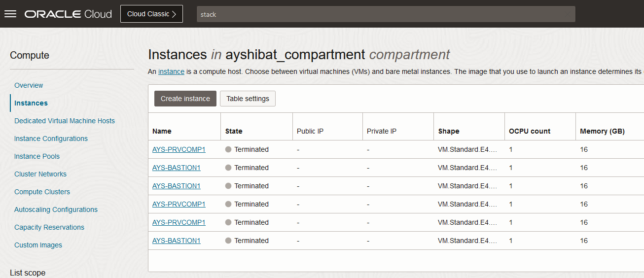The height and width of the screenshot is (278, 644).
Task: Open Compute Clusters section
Action: (x=42, y=192)
